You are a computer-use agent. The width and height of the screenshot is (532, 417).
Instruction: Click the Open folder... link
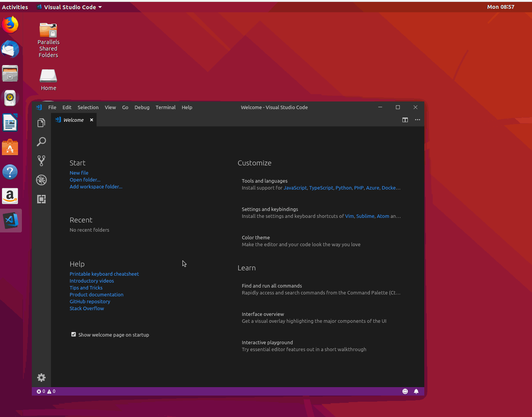[x=85, y=180]
